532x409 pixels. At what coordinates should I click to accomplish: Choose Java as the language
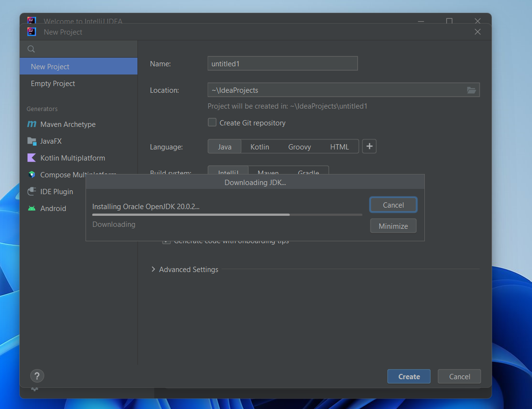pyautogui.click(x=224, y=147)
